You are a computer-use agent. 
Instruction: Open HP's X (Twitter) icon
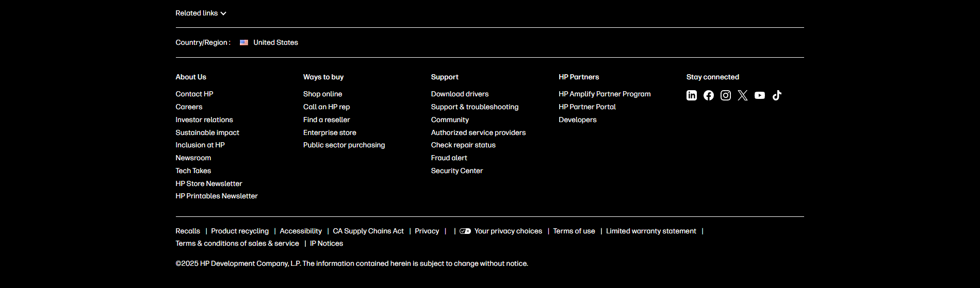point(743,95)
